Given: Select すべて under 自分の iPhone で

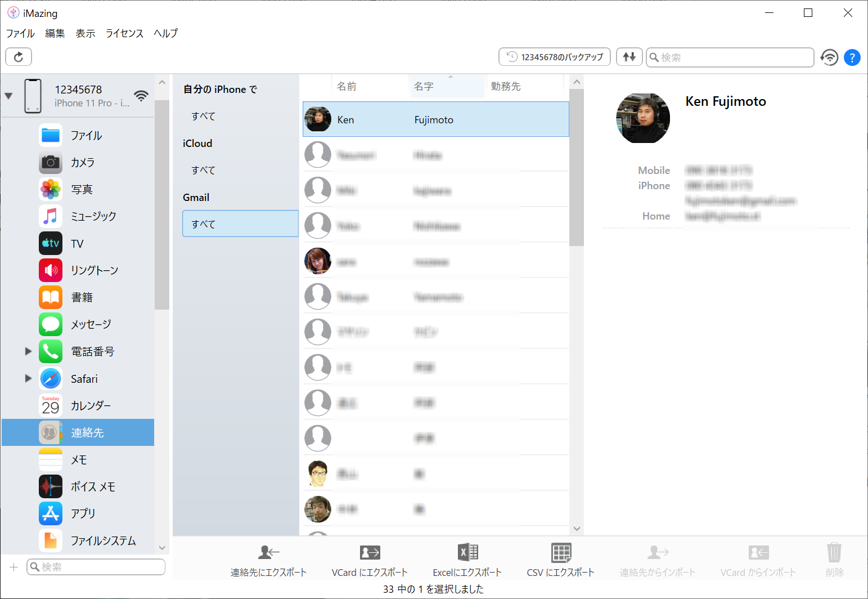Looking at the screenshot, I should 240,116.
